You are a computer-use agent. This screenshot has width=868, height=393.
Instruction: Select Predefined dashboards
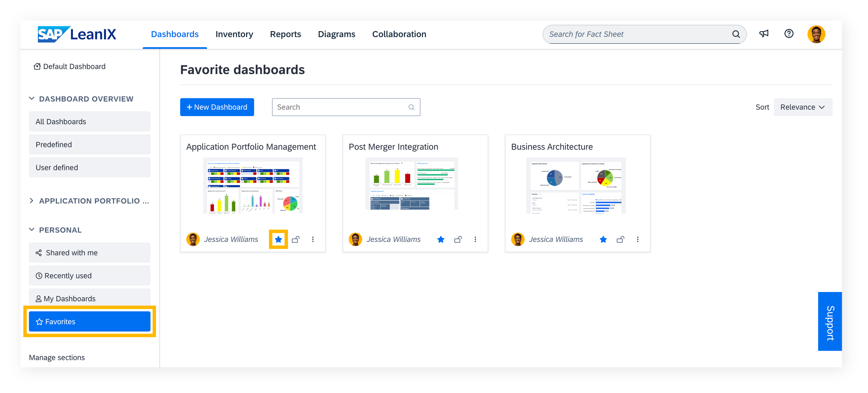pyautogui.click(x=90, y=145)
